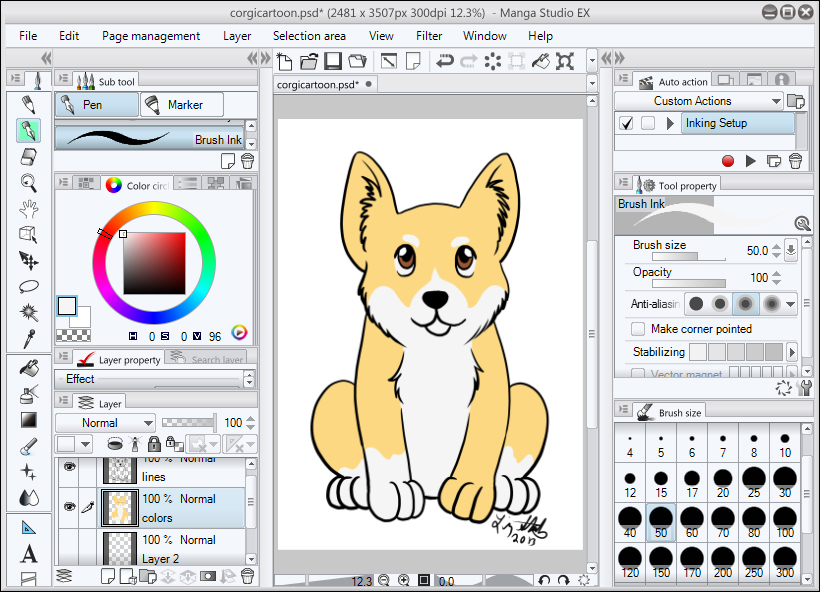Delete the selected sub tool with trash icon

click(247, 161)
